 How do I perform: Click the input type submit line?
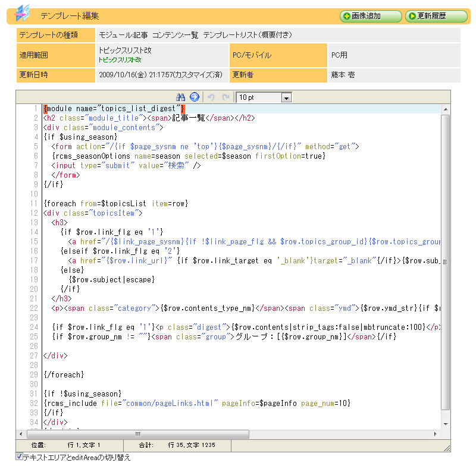click(126, 166)
